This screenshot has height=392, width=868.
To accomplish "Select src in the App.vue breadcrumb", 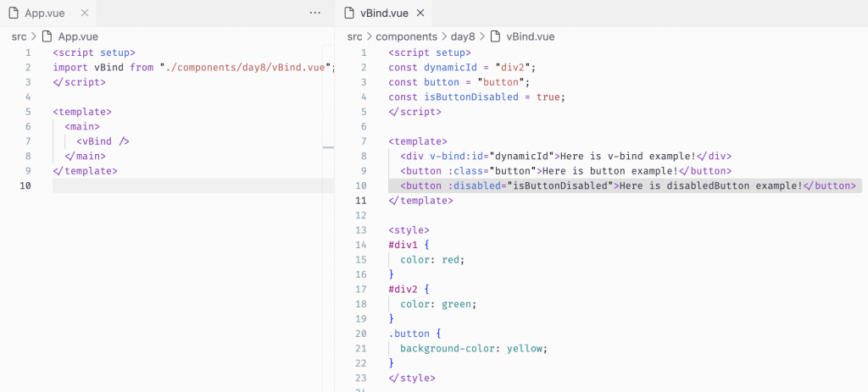I will [19, 37].
